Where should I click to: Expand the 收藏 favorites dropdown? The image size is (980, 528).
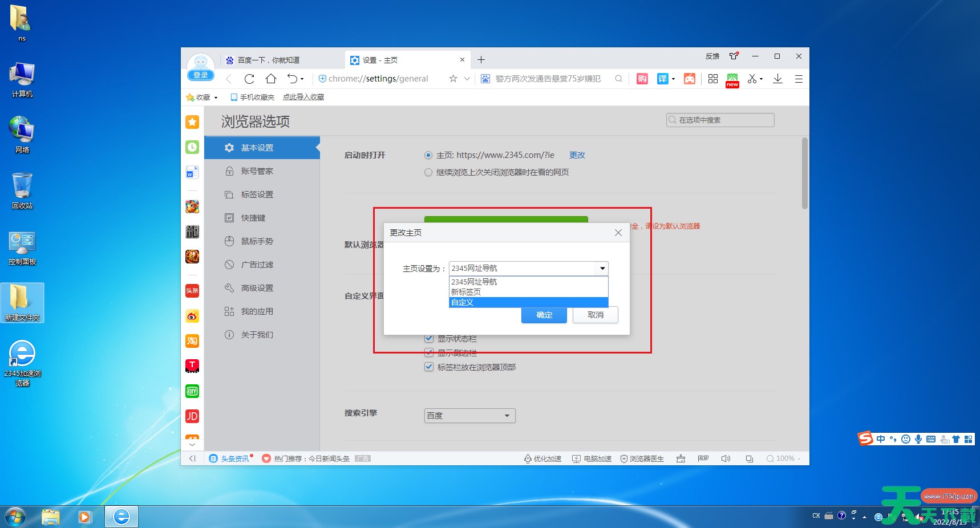pyautogui.click(x=216, y=97)
